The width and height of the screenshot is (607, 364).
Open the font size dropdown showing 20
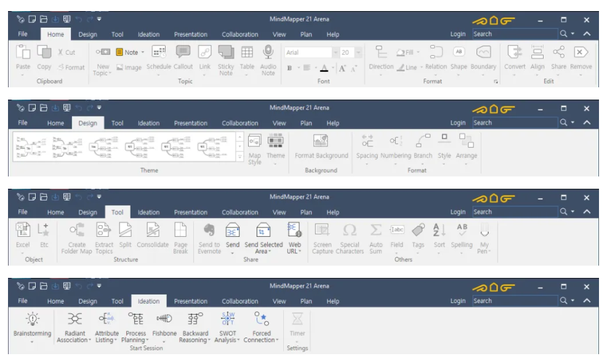[x=358, y=52]
